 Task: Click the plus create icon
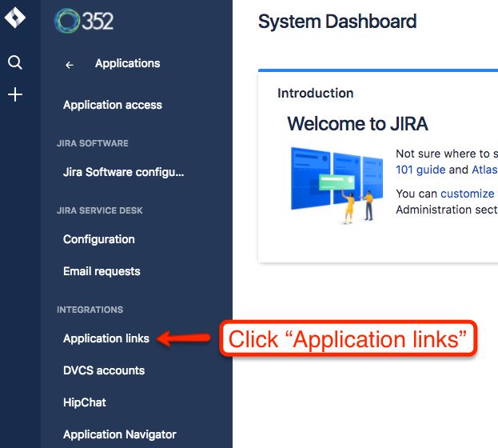click(15, 94)
